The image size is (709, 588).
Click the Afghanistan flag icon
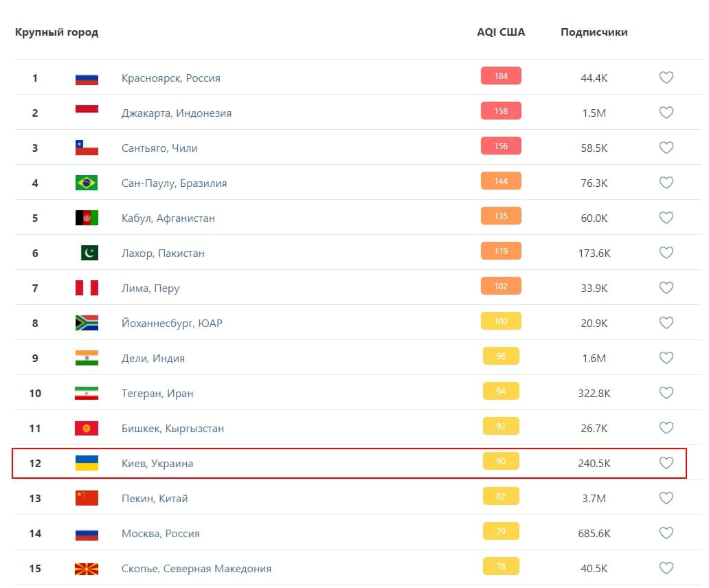(x=87, y=218)
